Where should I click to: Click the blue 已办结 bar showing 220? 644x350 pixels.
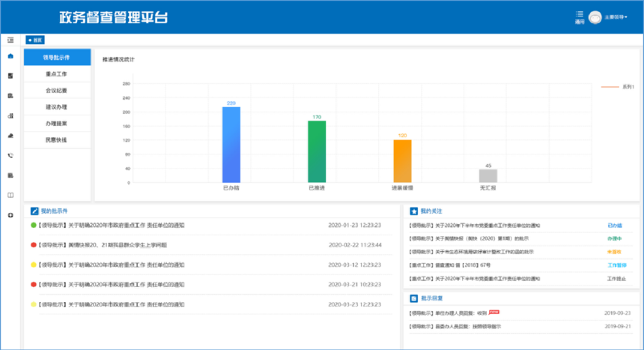point(231,145)
